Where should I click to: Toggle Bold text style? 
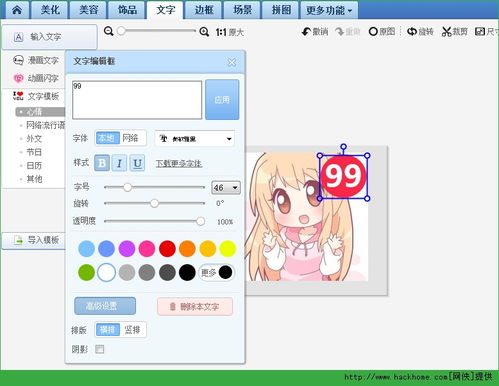click(102, 163)
